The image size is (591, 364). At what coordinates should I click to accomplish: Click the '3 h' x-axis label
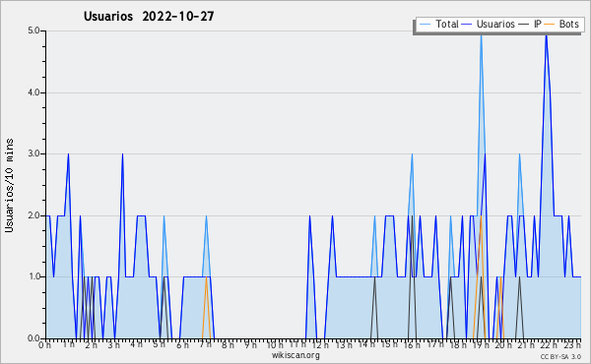[113, 345]
